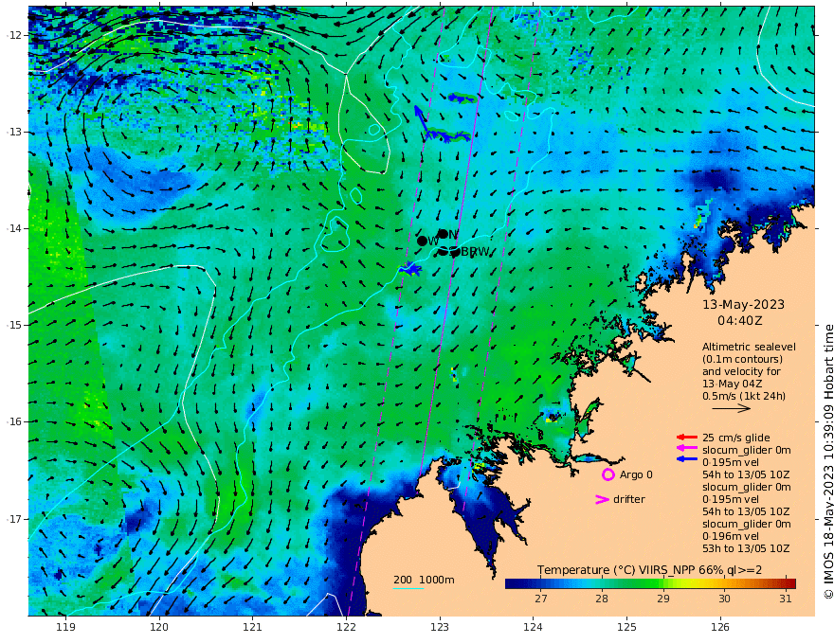Screen dimensions: 834x644
Task: Click longitude axis label 124
Action: 534,628
